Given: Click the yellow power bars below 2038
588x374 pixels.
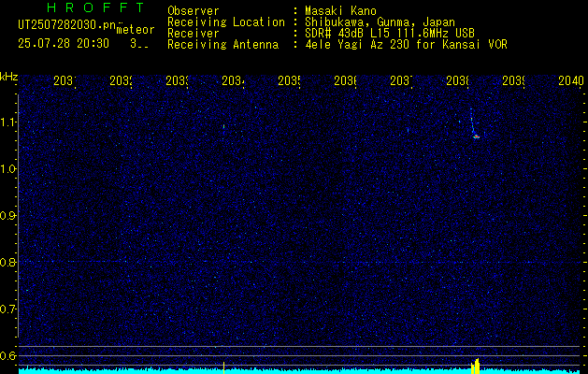Looking at the screenshot, I should tap(475, 367).
